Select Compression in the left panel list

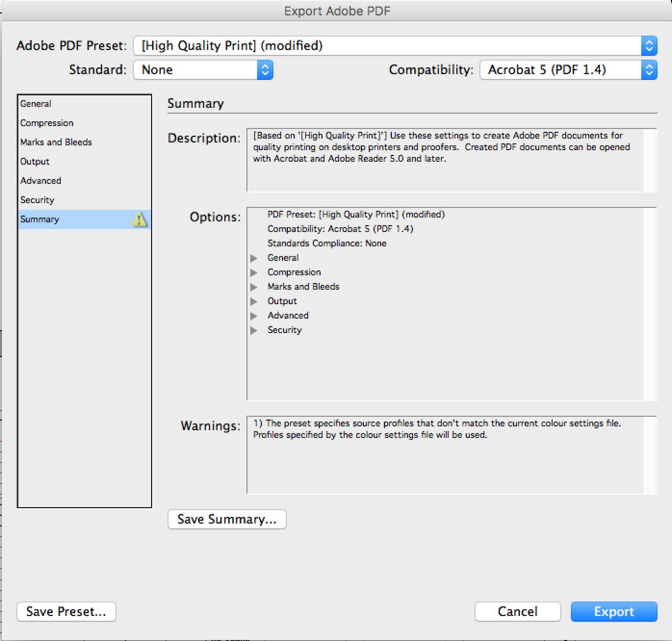tap(84, 123)
